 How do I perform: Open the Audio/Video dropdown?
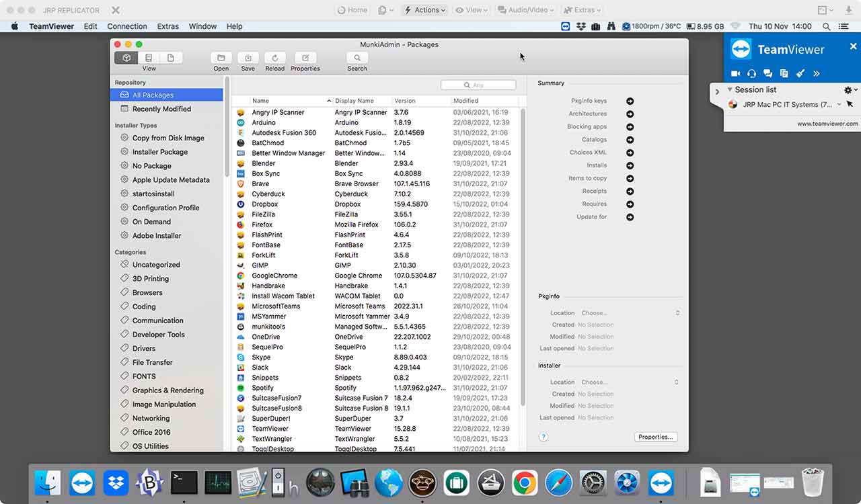(x=525, y=10)
